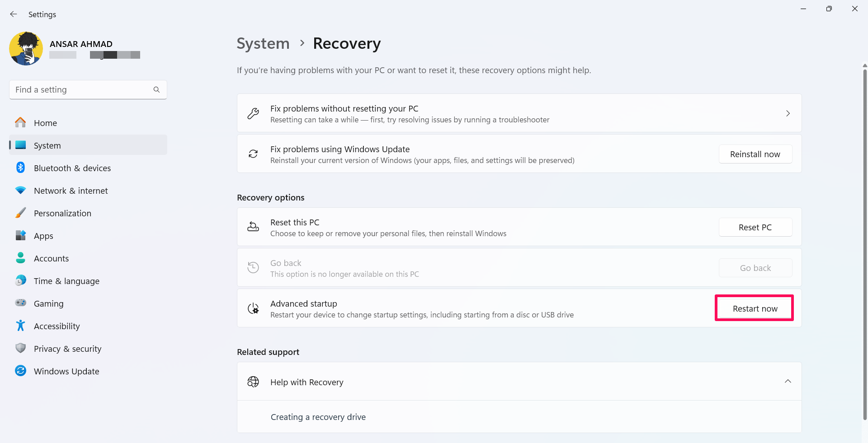Click Restart now for Advanced startup
The height and width of the screenshot is (443, 868).
pyautogui.click(x=755, y=308)
